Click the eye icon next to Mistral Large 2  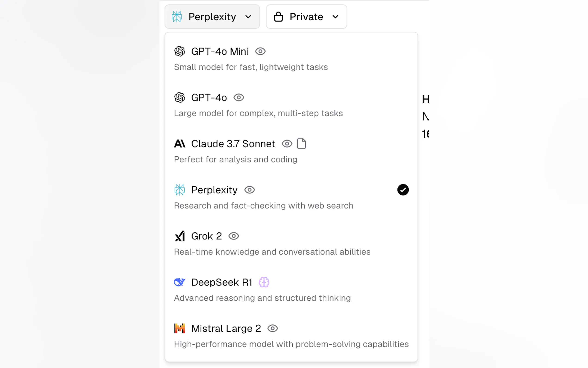coord(272,328)
